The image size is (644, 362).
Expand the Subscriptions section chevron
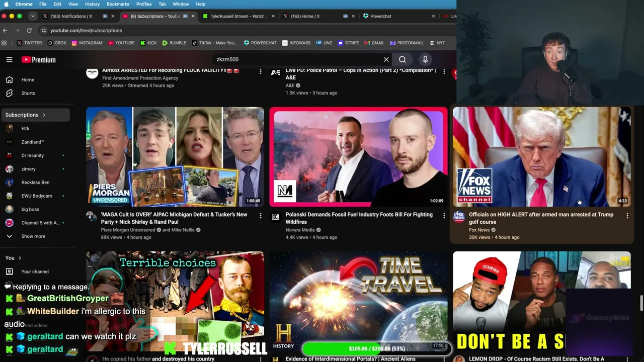[x=44, y=115]
